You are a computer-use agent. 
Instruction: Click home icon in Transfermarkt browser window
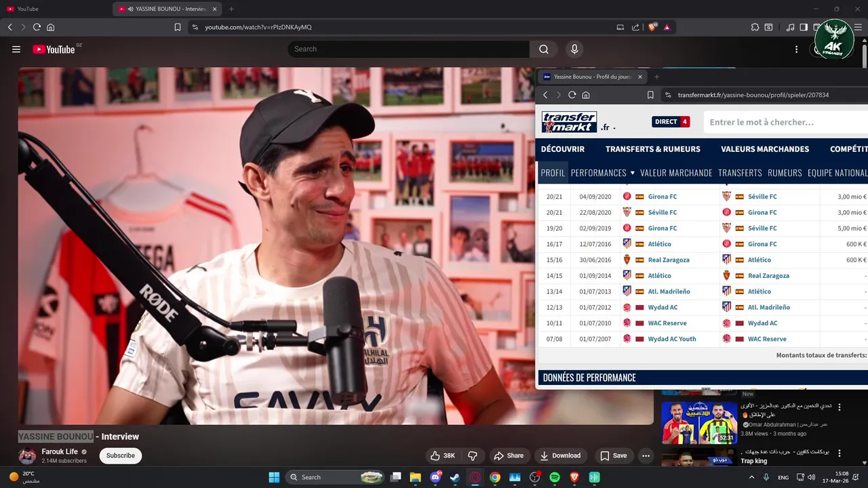click(586, 95)
